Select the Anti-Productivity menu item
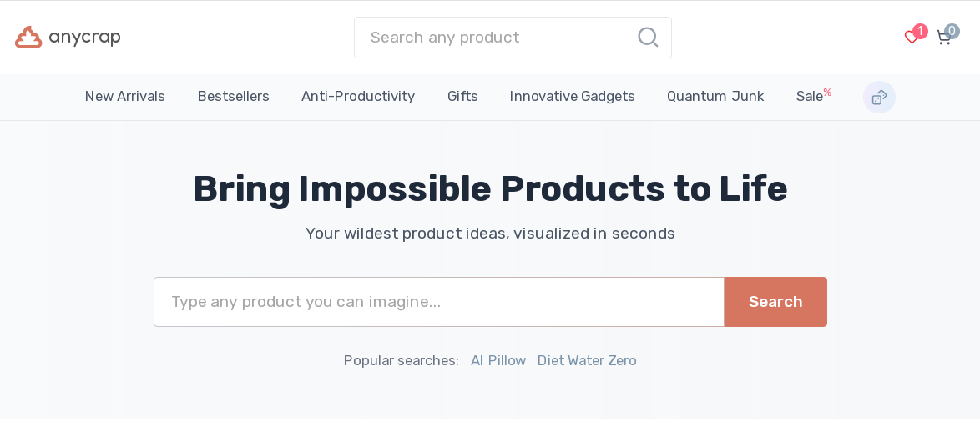 point(358,97)
